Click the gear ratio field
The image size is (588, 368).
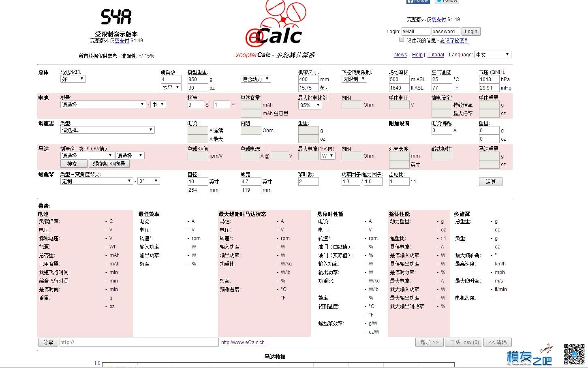(x=399, y=182)
